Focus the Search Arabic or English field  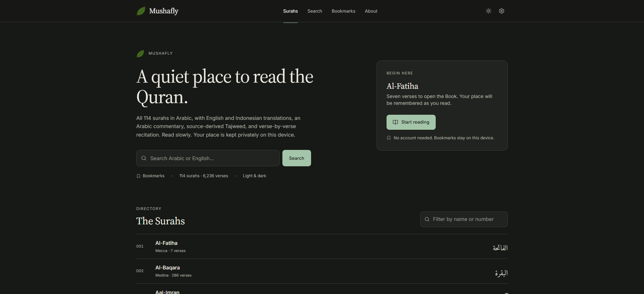click(208, 158)
